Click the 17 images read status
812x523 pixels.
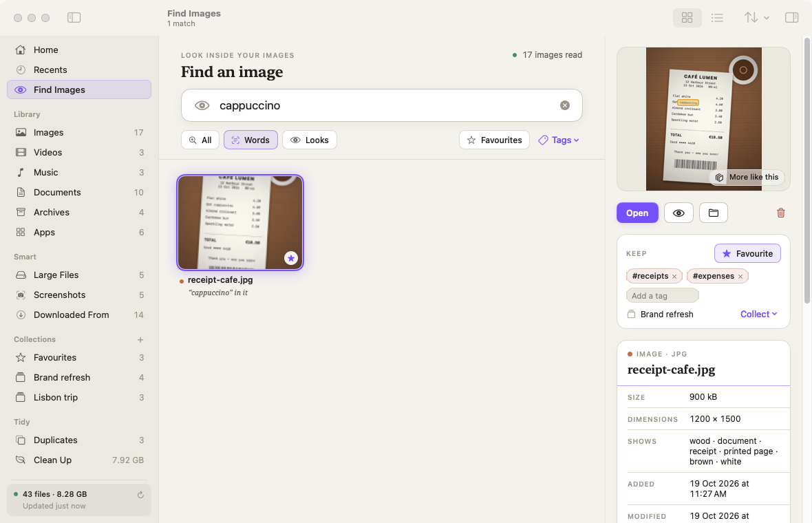pyautogui.click(x=547, y=55)
